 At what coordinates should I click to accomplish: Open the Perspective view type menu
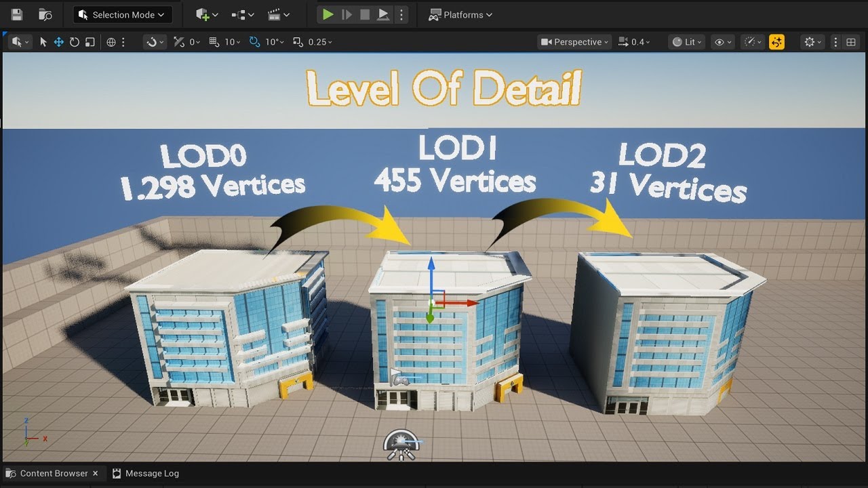tap(575, 42)
